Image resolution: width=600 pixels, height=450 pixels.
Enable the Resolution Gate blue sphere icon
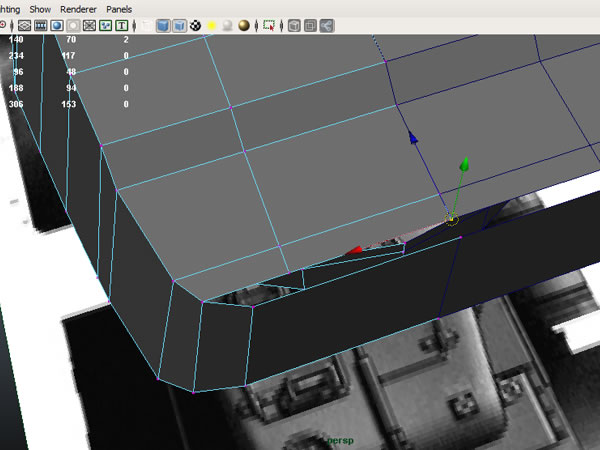click(58, 24)
